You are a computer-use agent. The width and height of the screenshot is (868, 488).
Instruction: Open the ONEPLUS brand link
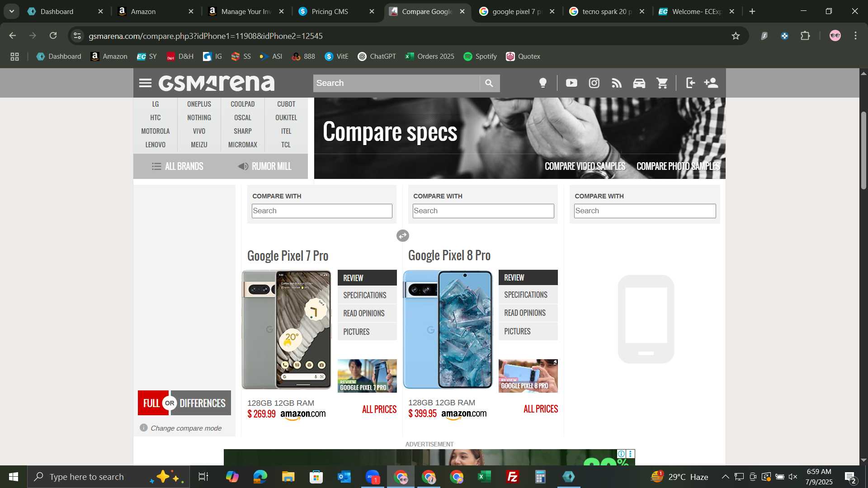tap(199, 104)
